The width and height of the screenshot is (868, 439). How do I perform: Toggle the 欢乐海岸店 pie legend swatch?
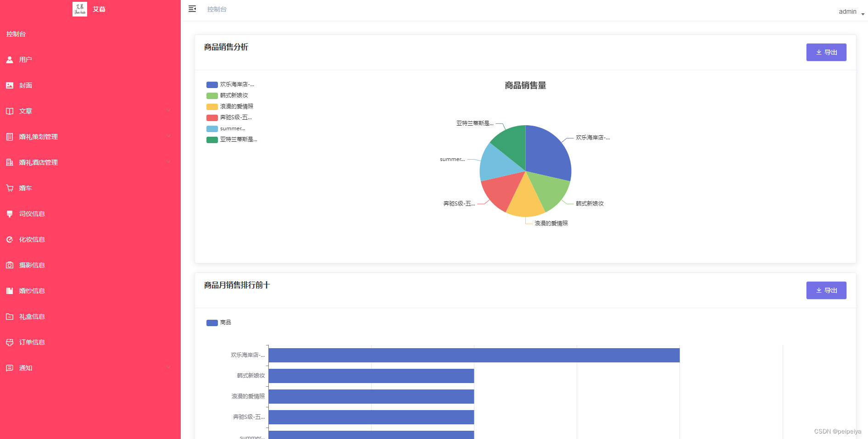[x=212, y=85]
